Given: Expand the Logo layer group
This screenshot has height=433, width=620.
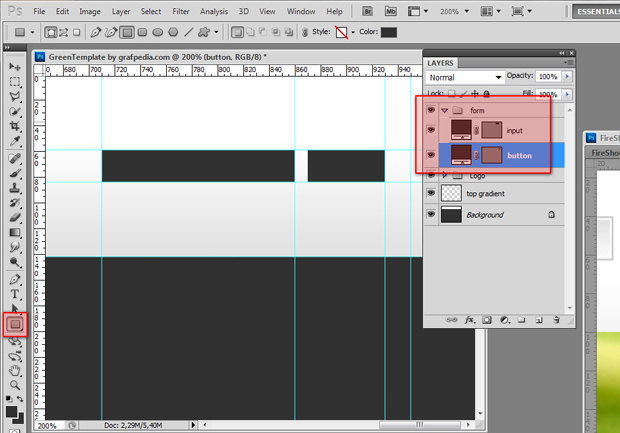Looking at the screenshot, I should click(444, 175).
